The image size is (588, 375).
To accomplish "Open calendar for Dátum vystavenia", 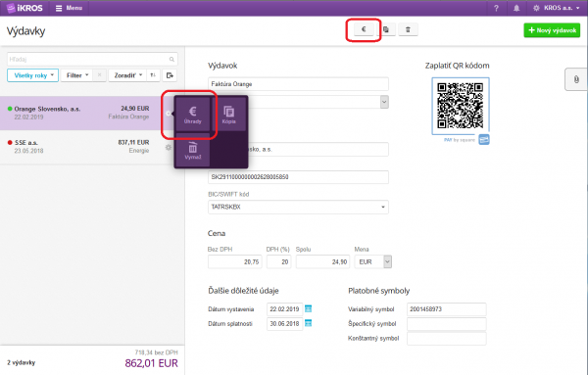I will pyautogui.click(x=309, y=308).
